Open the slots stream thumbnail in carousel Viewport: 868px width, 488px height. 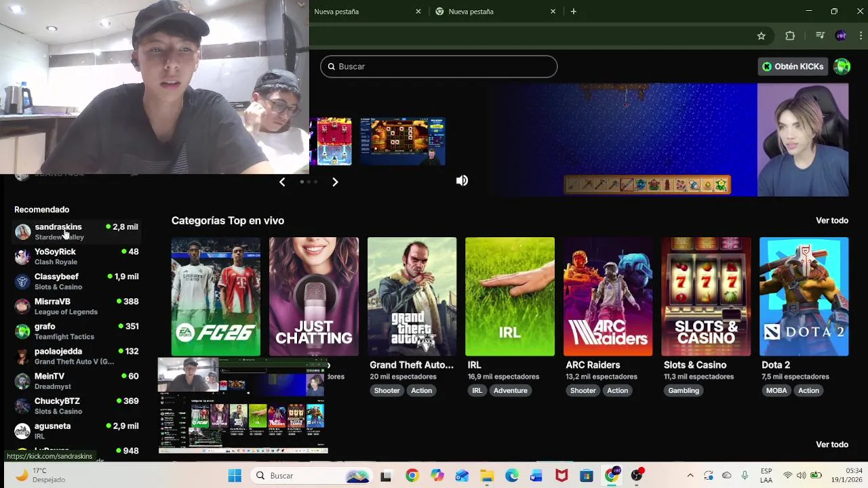(x=403, y=141)
